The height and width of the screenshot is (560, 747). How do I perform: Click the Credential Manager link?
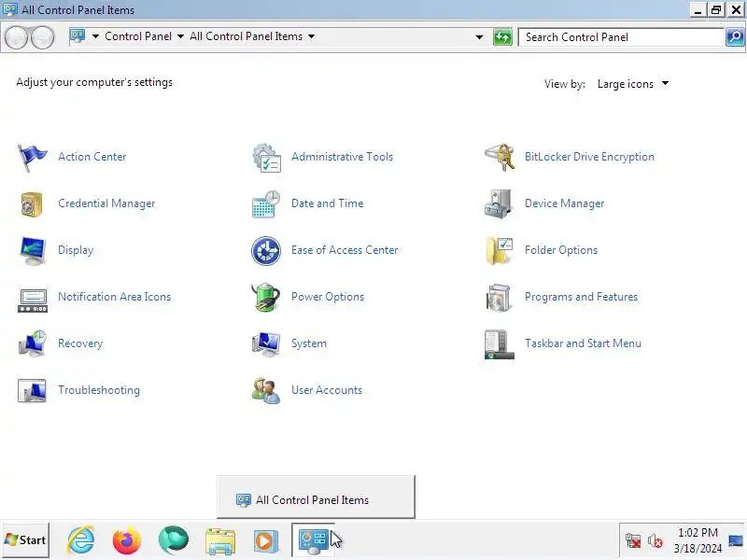106,203
